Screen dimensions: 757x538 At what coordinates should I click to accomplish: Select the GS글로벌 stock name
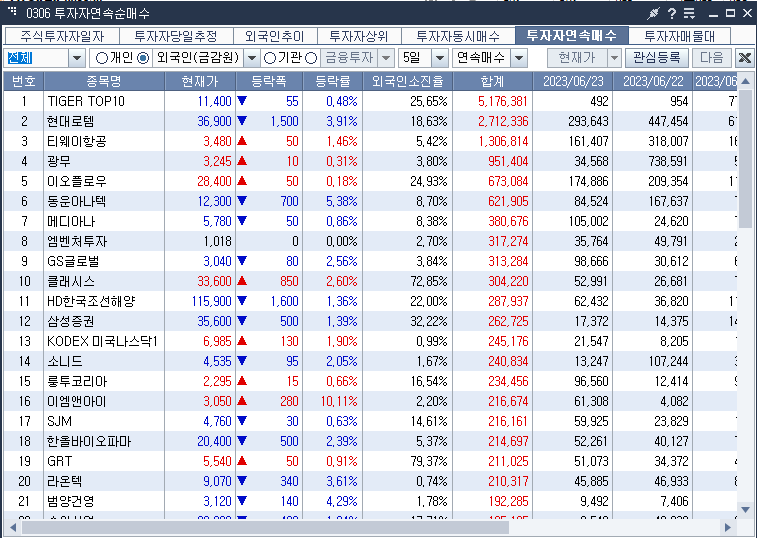(73, 261)
